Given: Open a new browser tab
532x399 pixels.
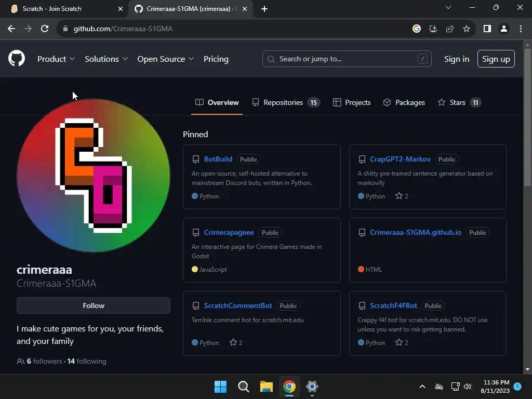Looking at the screenshot, I should coord(264,9).
